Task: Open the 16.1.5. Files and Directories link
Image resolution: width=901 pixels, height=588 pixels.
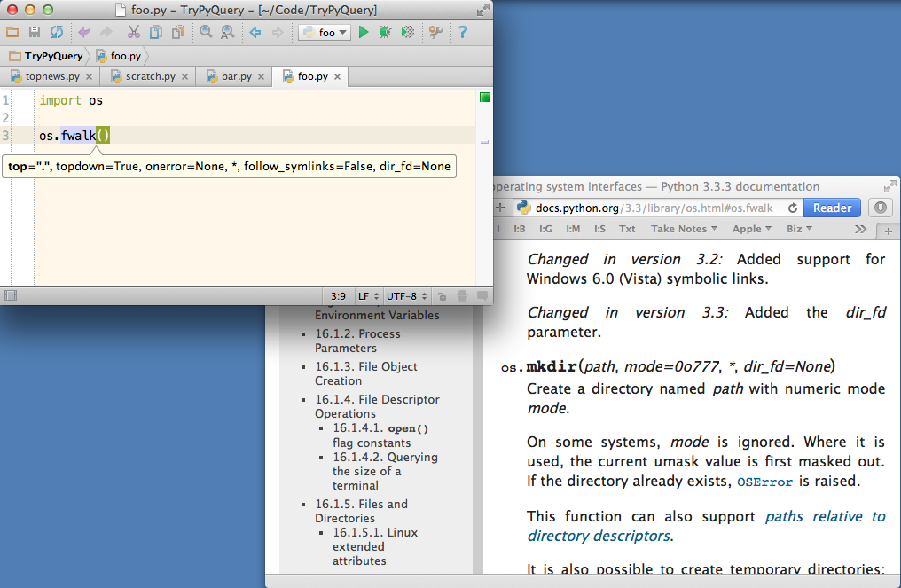Action: click(x=361, y=511)
